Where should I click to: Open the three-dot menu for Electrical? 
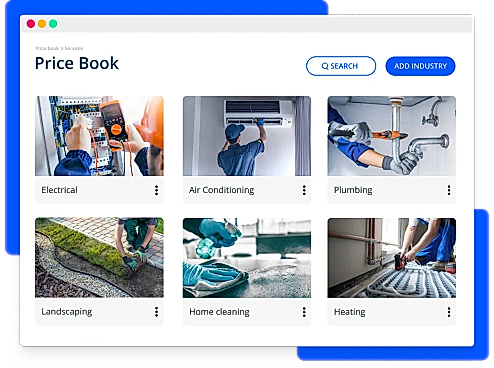point(156,190)
